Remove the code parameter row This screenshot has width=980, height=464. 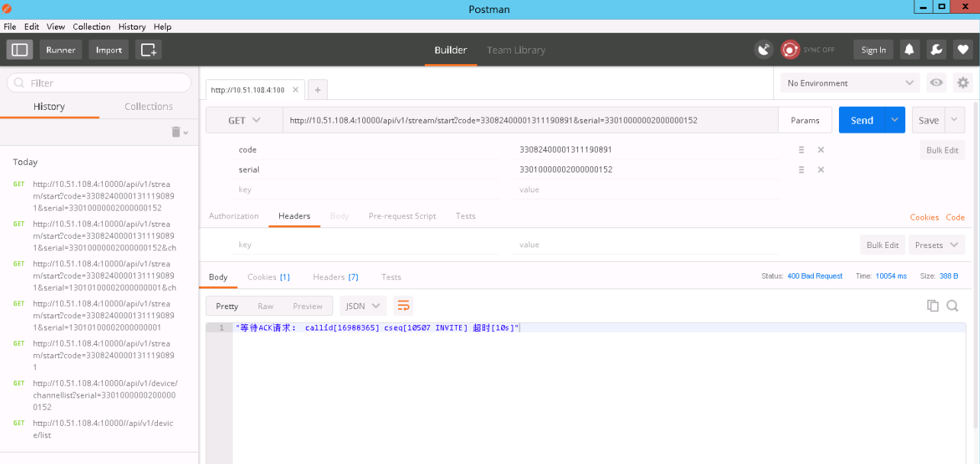coord(821,150)
